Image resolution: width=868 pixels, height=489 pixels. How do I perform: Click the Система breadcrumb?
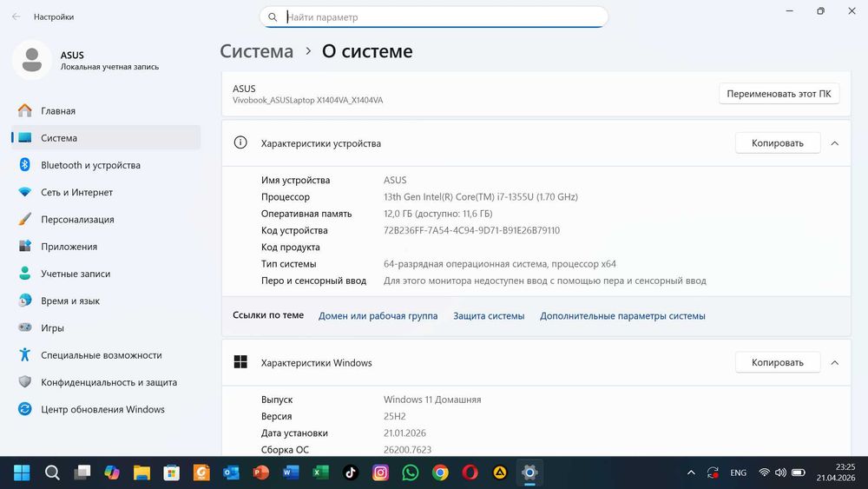(257, 51)
